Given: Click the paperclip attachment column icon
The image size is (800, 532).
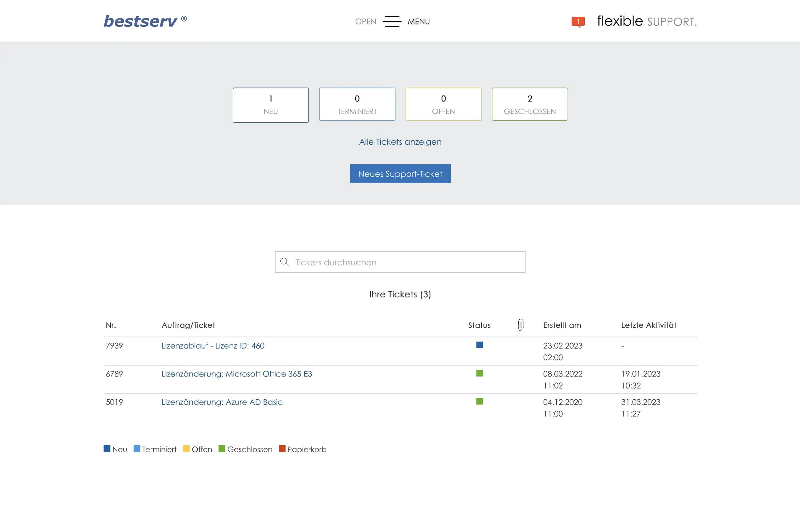Looking at the screenshot, I should click(x=521, y=325).
